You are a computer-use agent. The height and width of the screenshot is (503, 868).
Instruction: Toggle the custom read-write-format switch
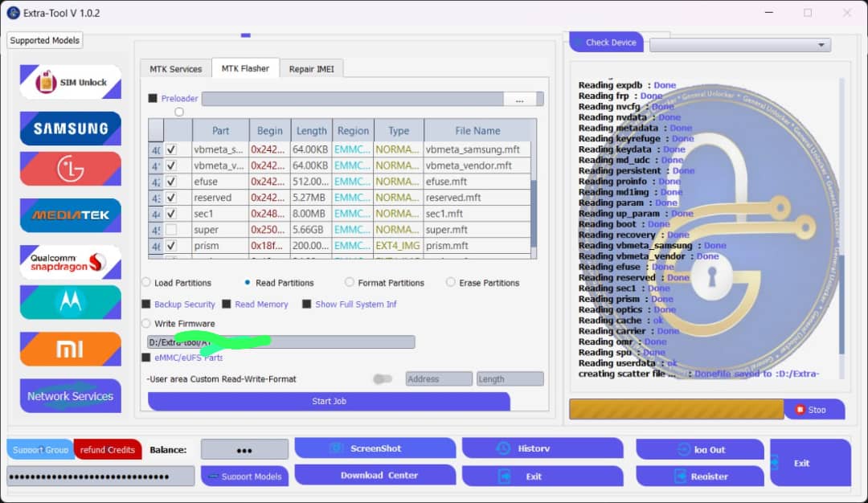(x=383, y=378)
